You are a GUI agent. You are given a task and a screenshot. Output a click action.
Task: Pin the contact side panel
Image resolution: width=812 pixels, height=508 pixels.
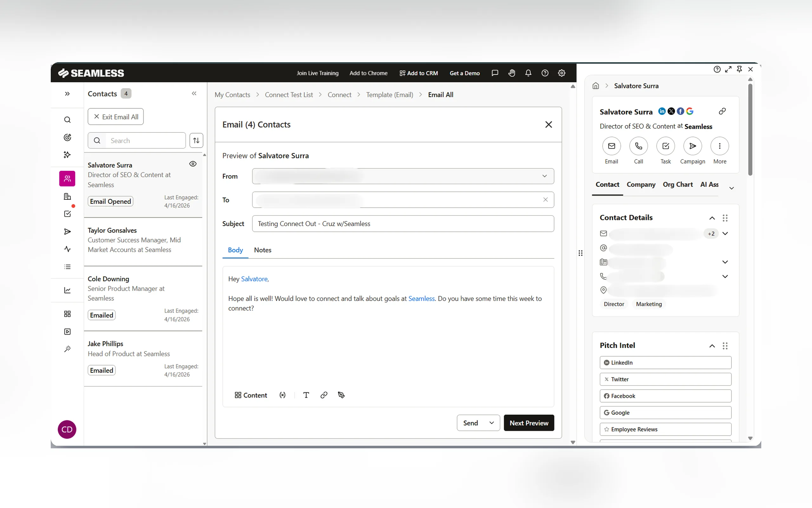[739, 69]
